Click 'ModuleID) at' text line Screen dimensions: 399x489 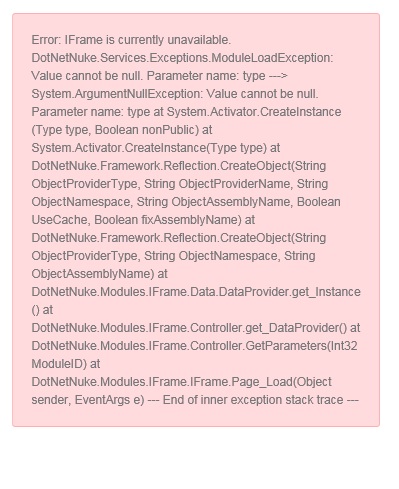pos(66,364)
